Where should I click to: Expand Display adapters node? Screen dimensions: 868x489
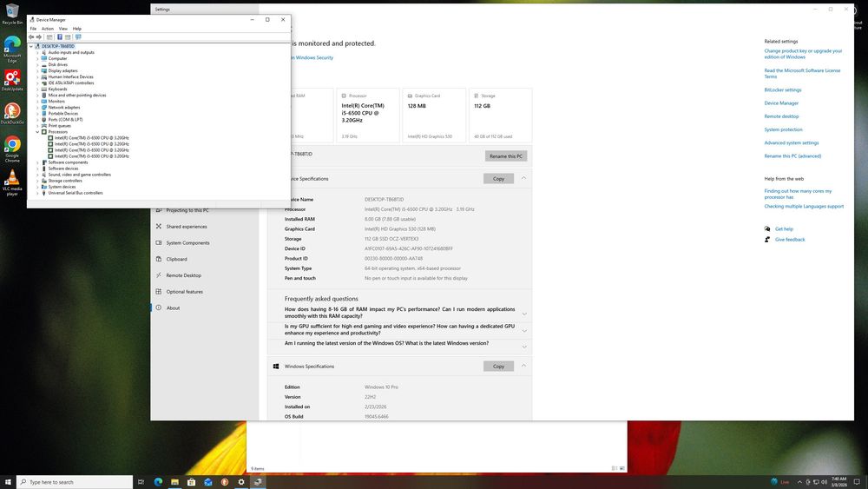(x=37, y=70)
